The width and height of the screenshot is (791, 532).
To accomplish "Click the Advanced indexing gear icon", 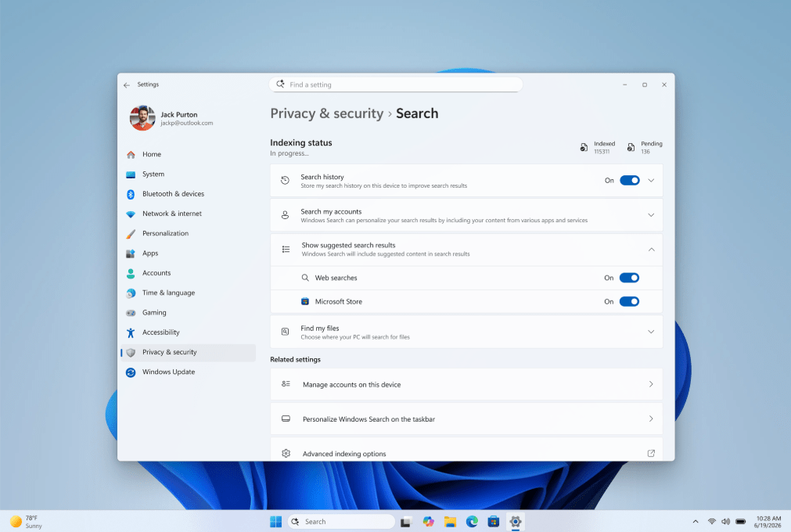I will (x=286, y=453).
